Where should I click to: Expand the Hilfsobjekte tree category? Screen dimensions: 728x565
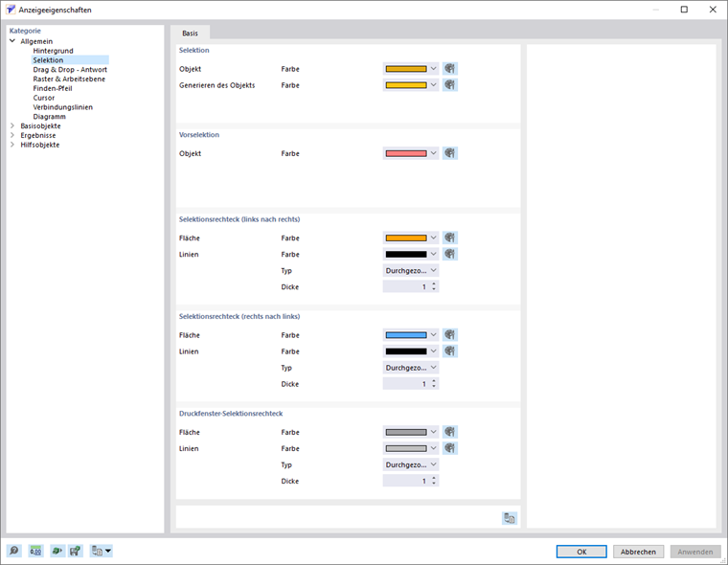click(12, 145)
